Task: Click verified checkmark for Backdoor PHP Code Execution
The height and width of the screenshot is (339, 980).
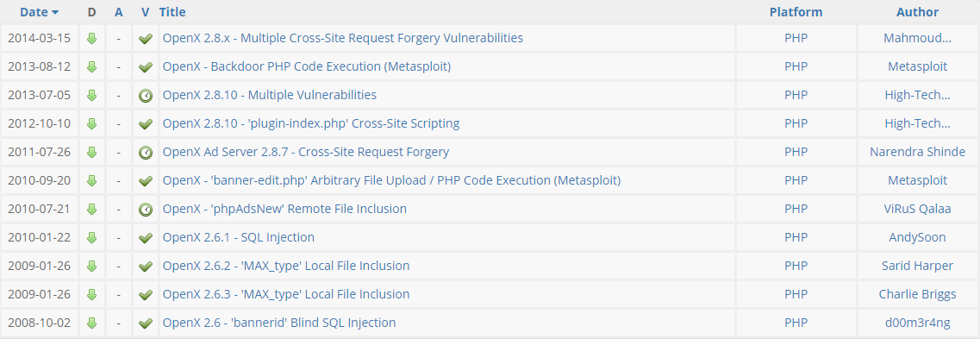Action: (146, 67)
